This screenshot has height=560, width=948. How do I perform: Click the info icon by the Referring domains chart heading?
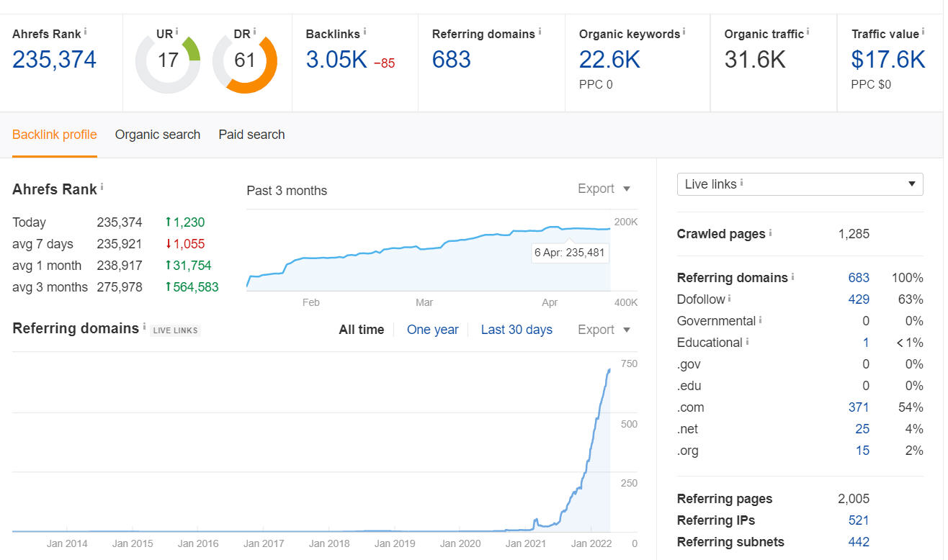coord(144,326)
